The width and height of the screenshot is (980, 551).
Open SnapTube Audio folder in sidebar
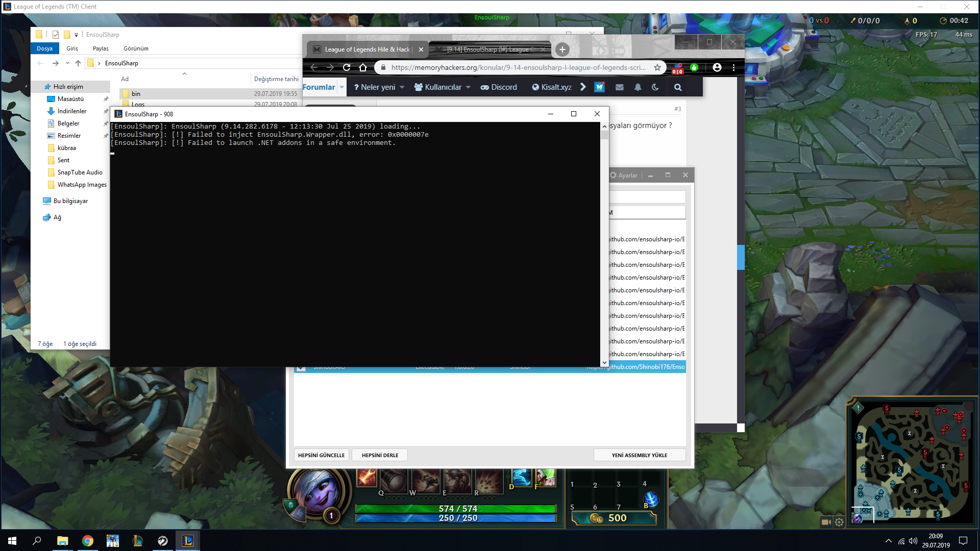tap(80, 172)
